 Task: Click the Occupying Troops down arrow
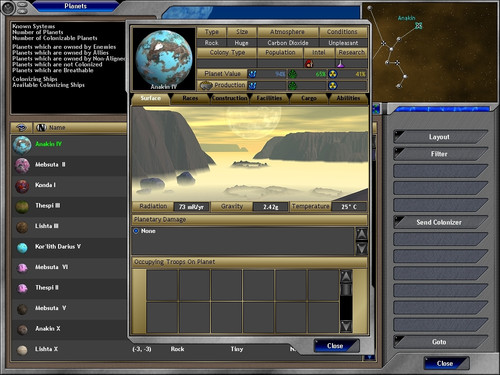(346, 326)
